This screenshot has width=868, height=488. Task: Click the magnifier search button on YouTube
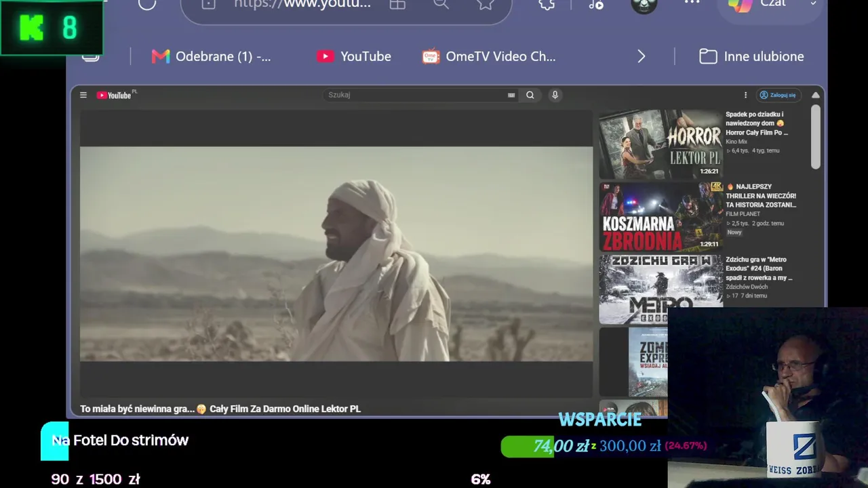[x=530, y=96]
